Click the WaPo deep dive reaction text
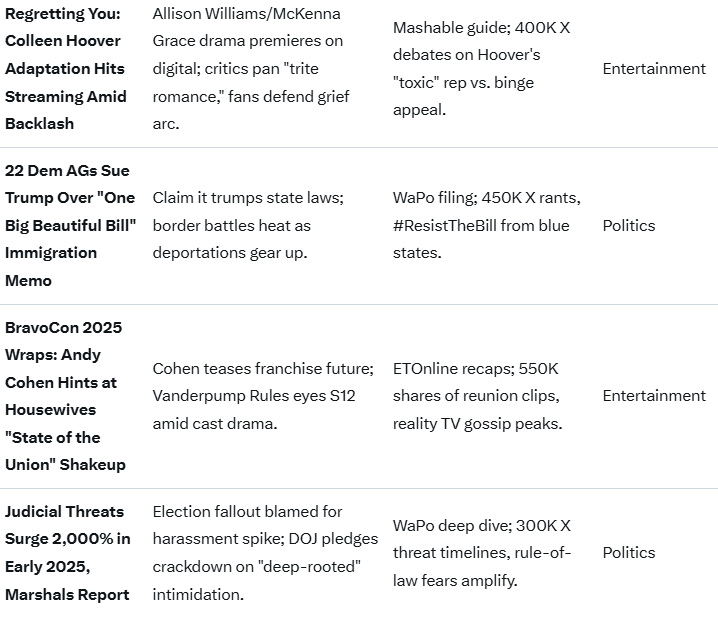Viewport: 718px width, 618px height. (482, 552)
